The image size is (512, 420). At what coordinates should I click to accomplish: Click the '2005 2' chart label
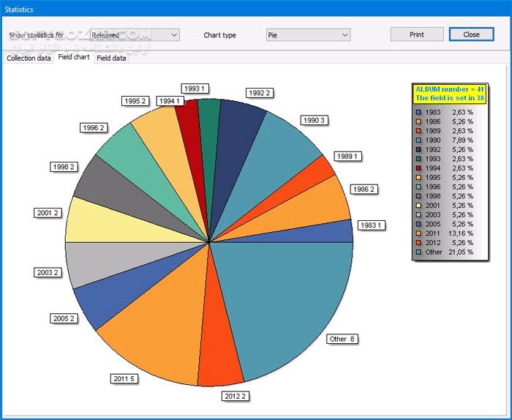pos(64,318)
